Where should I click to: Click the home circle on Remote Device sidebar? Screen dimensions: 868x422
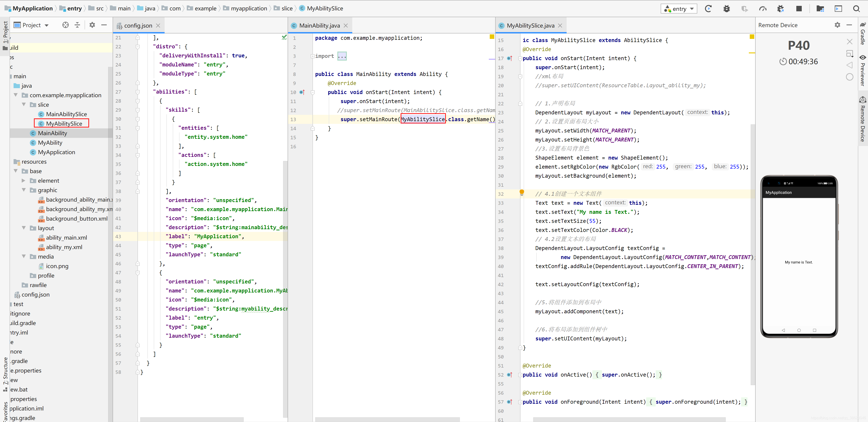pyautogui.click(x=849, y=77)
